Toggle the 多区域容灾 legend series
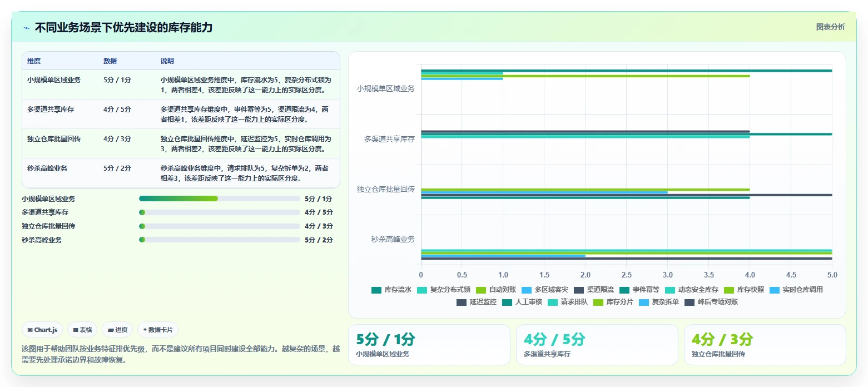This screenshot has width=868, height=387. 545,290
